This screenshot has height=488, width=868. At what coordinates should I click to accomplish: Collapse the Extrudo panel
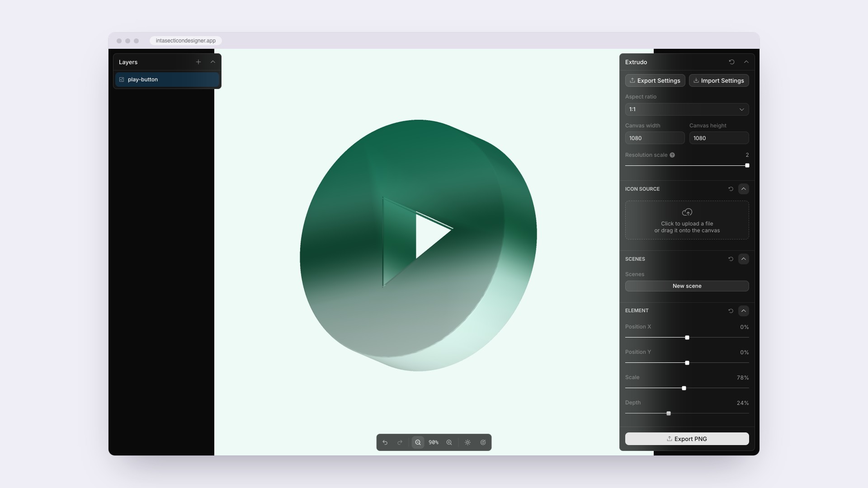(746, 62)
